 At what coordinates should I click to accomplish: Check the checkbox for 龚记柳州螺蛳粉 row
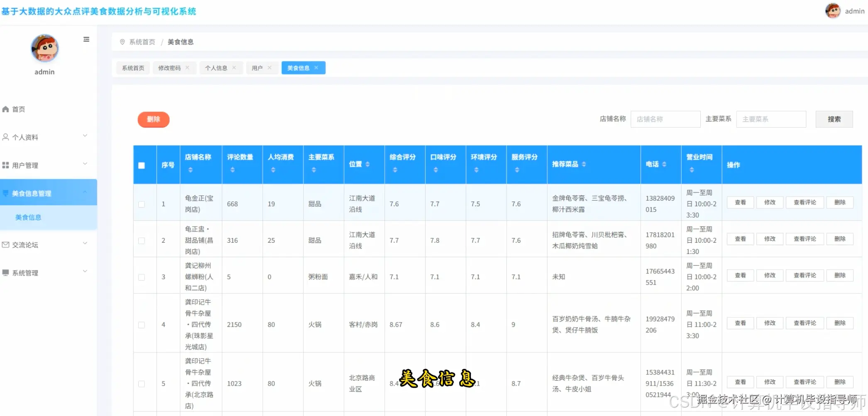pyautogui.click(x=142, y=277)
